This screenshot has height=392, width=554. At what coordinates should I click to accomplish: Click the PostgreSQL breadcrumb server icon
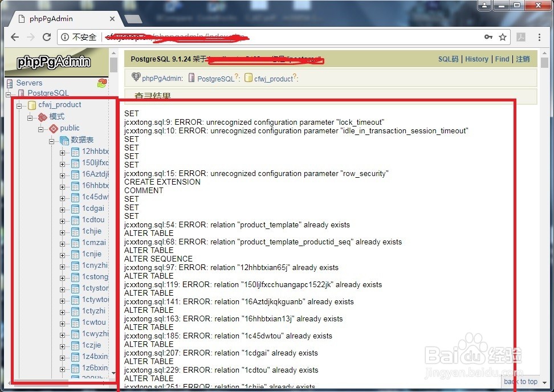pos(192,77)
